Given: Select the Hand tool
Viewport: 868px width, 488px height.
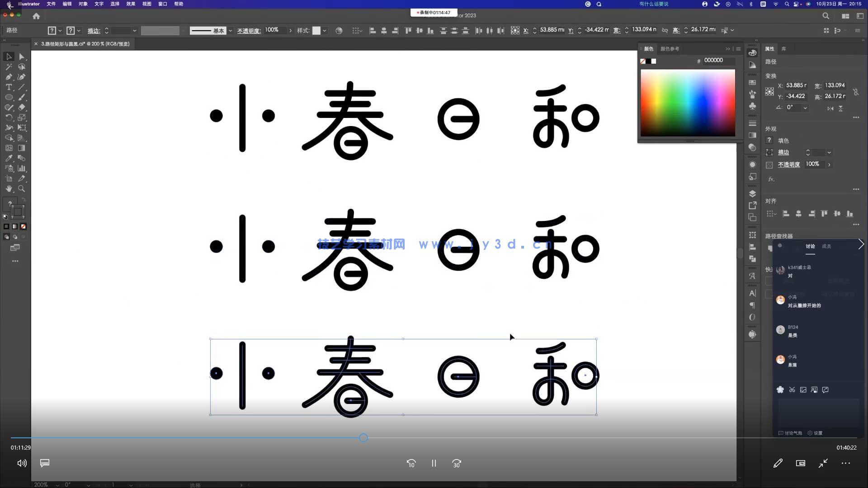Looking at the screenshot, I should click(9, 188).
